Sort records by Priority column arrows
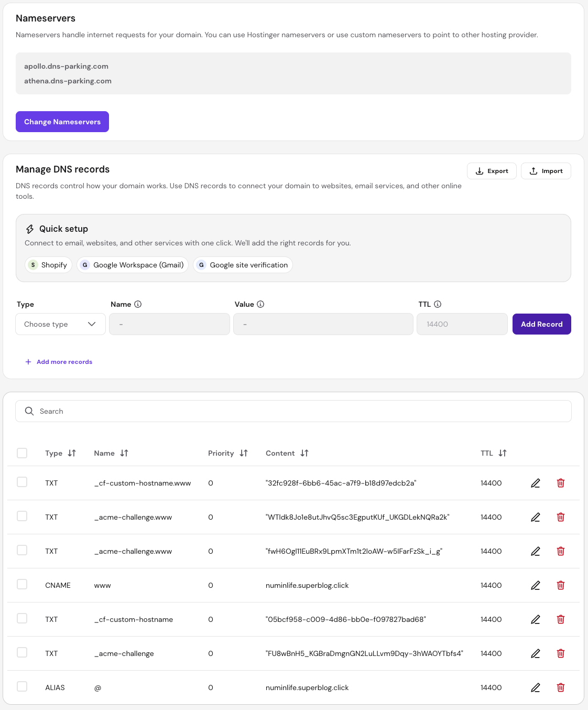 [244, 453]
